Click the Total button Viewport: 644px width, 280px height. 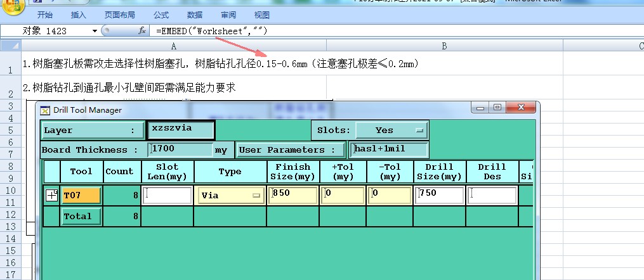(x=81, y=216)
